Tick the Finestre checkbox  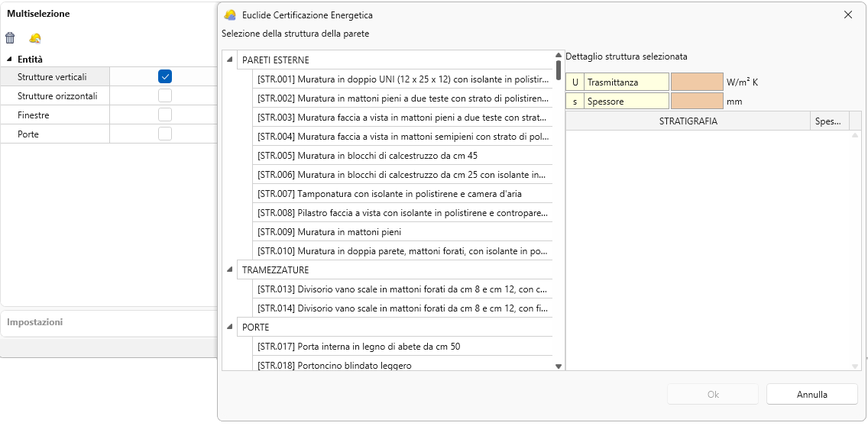[165, 115]
